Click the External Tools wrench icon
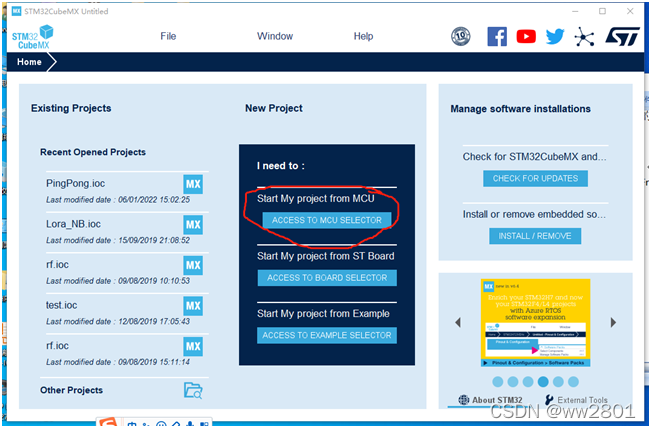 click(549, 400)
